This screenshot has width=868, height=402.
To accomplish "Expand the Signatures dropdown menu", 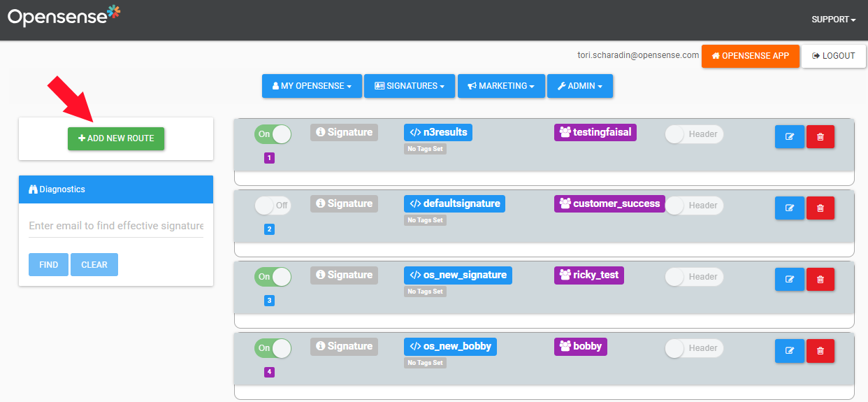I will pos(410,86).
